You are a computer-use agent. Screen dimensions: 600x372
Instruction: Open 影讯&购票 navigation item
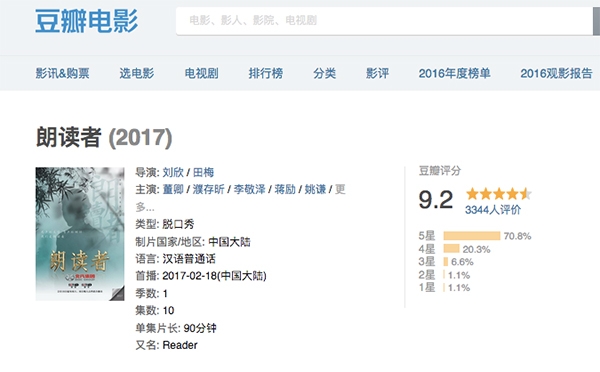point(62,73)
